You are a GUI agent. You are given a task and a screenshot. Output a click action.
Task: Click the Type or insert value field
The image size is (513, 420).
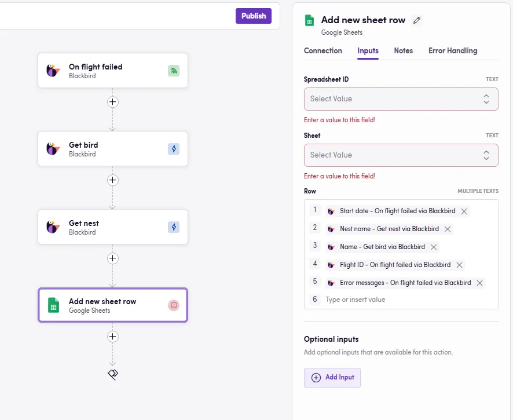(x=405, y=300)
